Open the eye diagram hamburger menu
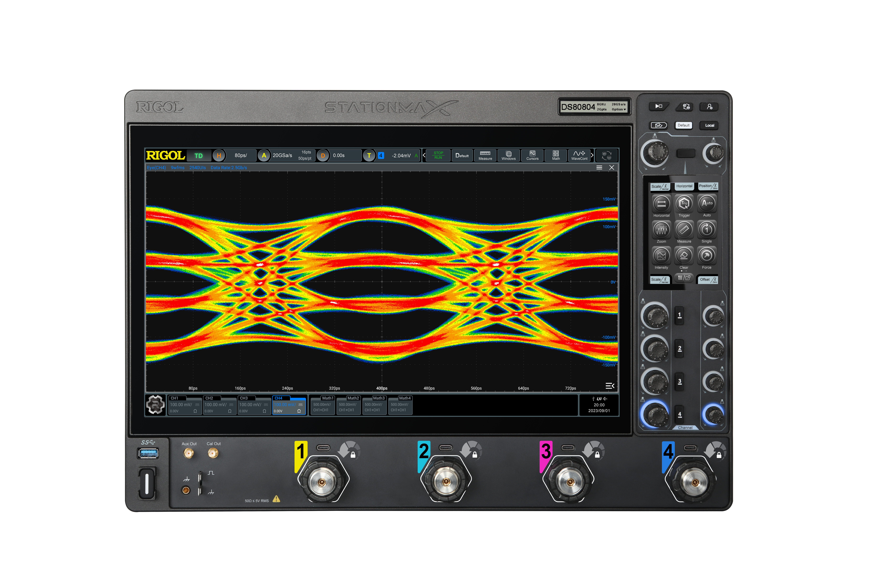This screenshot has height=588, width=882. pos(599,168)
